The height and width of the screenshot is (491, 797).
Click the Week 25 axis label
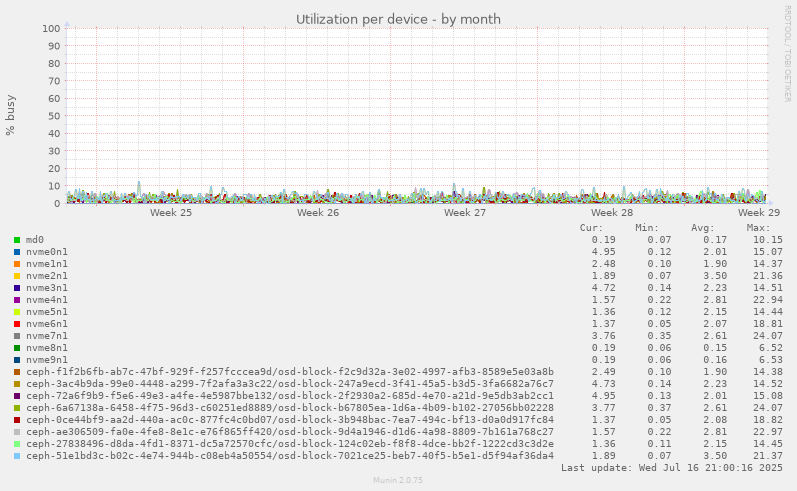(x=171, y=212)
